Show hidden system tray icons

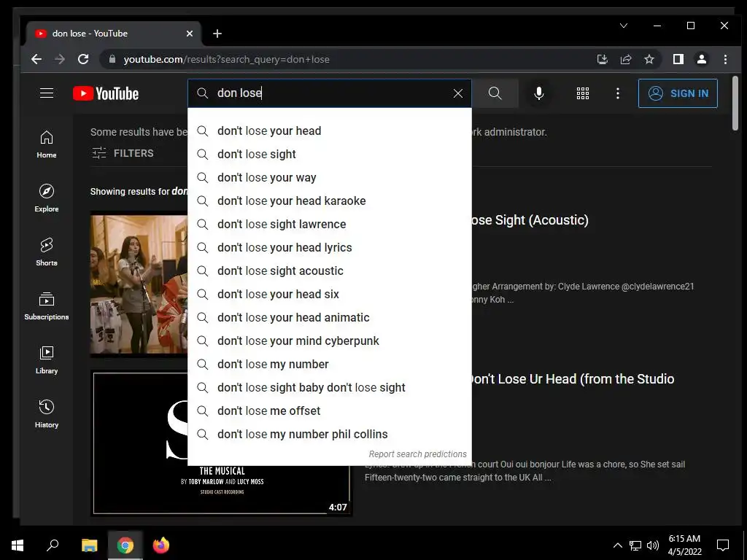click(x=617, y=545)
